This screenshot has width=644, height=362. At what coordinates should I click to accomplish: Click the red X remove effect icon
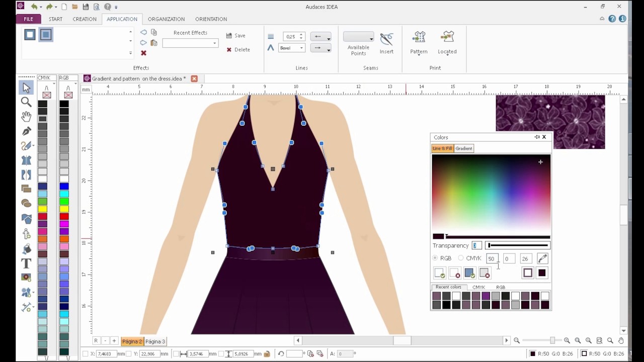point(143,53)
